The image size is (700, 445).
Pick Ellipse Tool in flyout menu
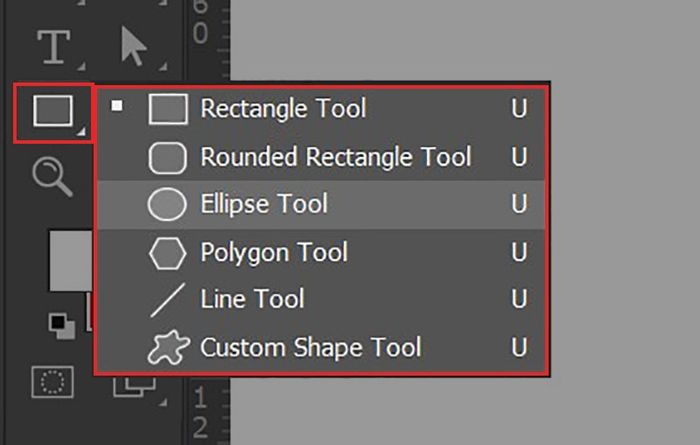tap(264, 205)
